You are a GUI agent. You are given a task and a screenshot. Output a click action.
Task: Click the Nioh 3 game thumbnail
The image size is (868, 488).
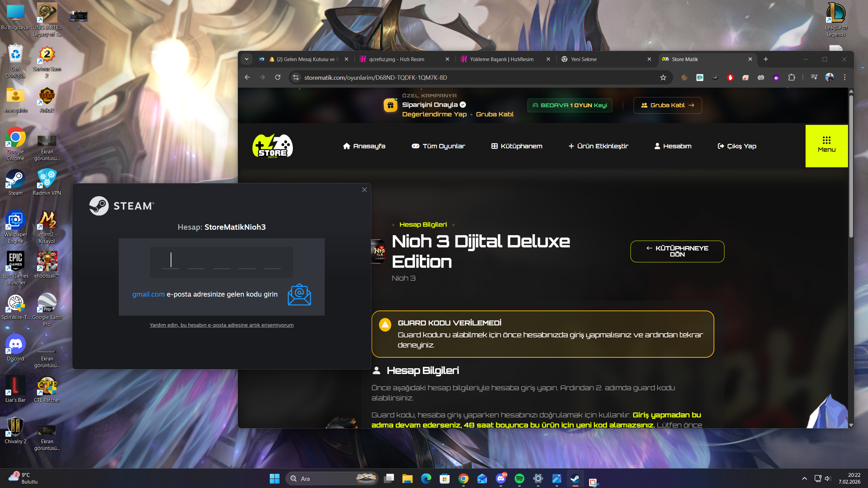(378, 251)
